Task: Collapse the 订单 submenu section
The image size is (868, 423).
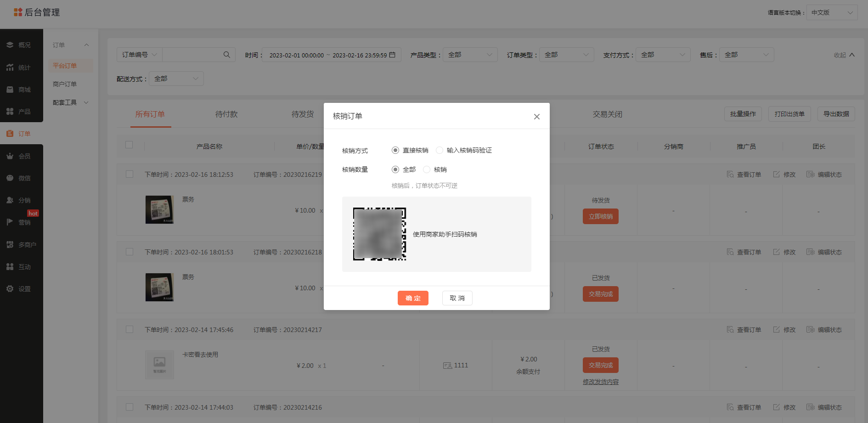Action: (x=86, y=45)
